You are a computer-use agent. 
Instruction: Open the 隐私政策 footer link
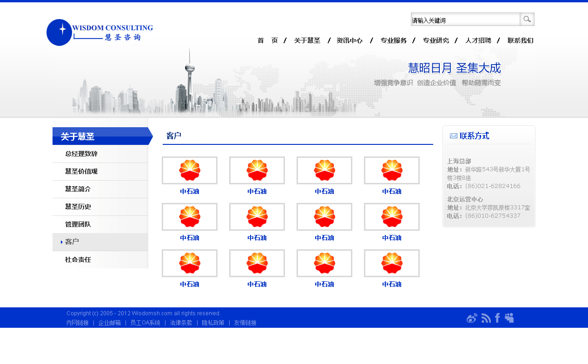[x=213, y=323]
